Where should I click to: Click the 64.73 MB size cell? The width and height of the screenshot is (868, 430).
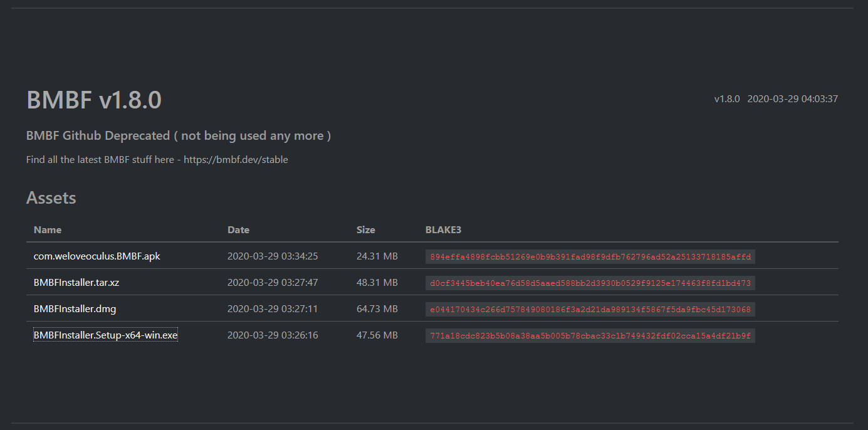pyautogui.click(x=377, y=308)
